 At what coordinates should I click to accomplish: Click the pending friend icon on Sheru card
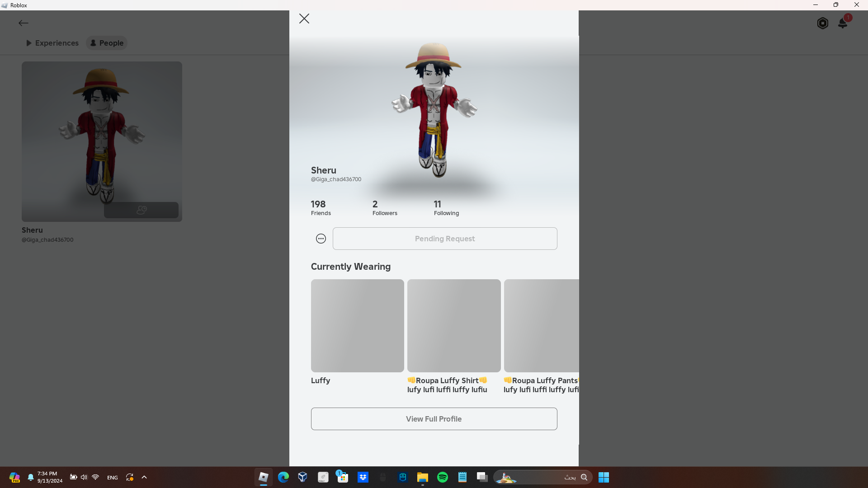(x=142, y=210)
